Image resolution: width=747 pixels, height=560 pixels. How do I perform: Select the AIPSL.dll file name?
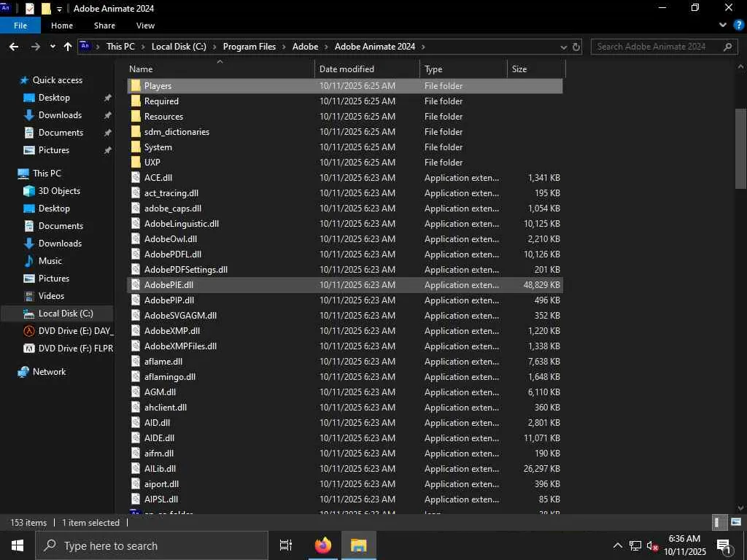tap(161, 499)
